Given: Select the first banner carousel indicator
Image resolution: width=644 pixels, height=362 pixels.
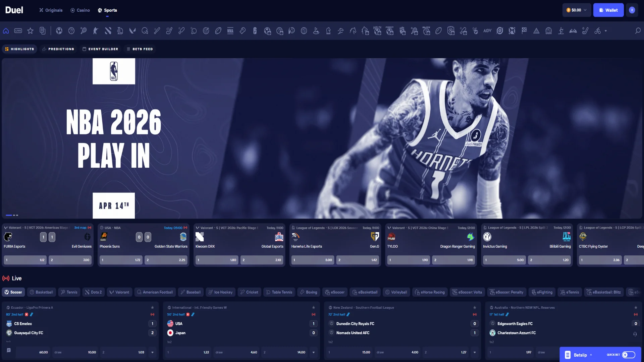Looking at the screenshot, I should pyautogui.click(x=9, y=215).
